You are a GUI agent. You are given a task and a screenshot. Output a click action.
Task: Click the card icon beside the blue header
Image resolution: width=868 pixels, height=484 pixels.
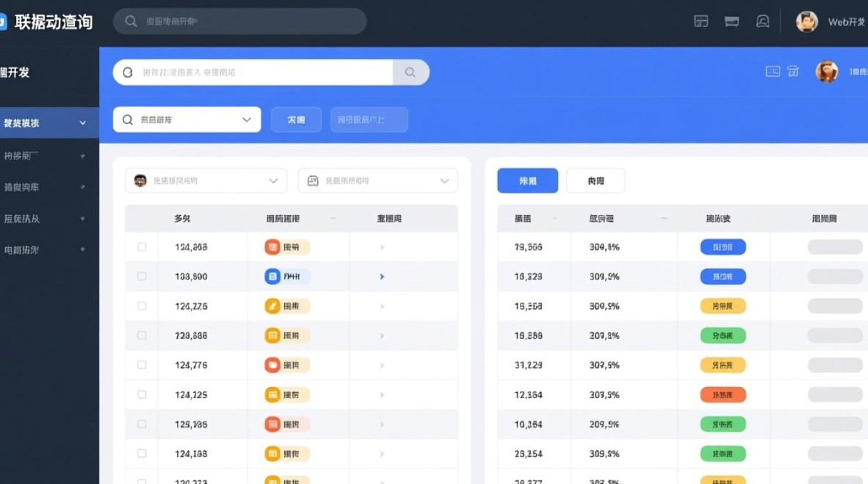pos(772,71)
